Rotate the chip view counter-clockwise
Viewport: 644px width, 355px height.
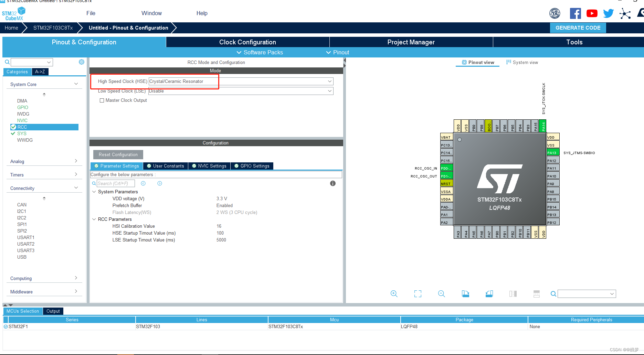(489, 294)
